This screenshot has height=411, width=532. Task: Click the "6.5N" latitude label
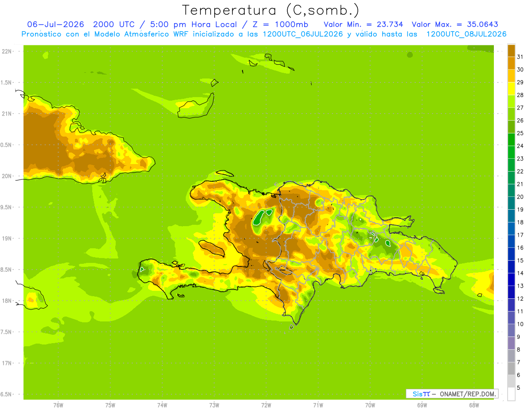tap(7, 394)
